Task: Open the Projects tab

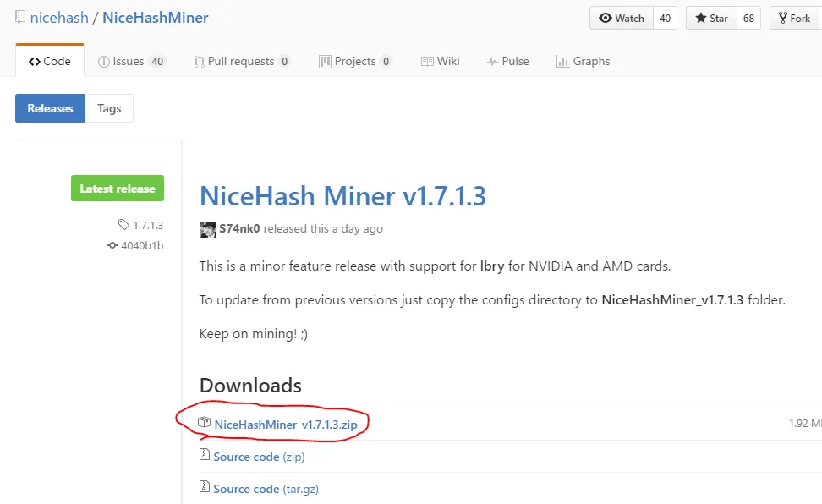Action: (x=355, y=62)
